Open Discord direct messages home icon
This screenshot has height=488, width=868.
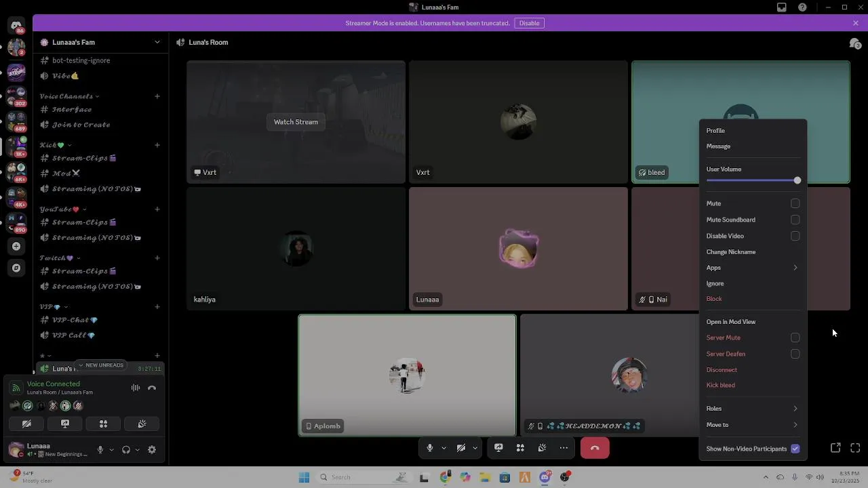click(x=16, y=26)
